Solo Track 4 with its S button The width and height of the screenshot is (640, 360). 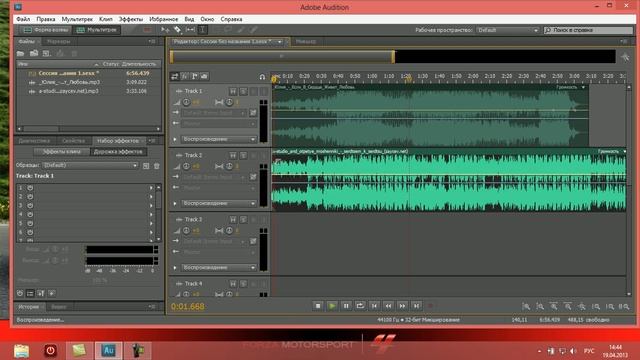[243, 284]
